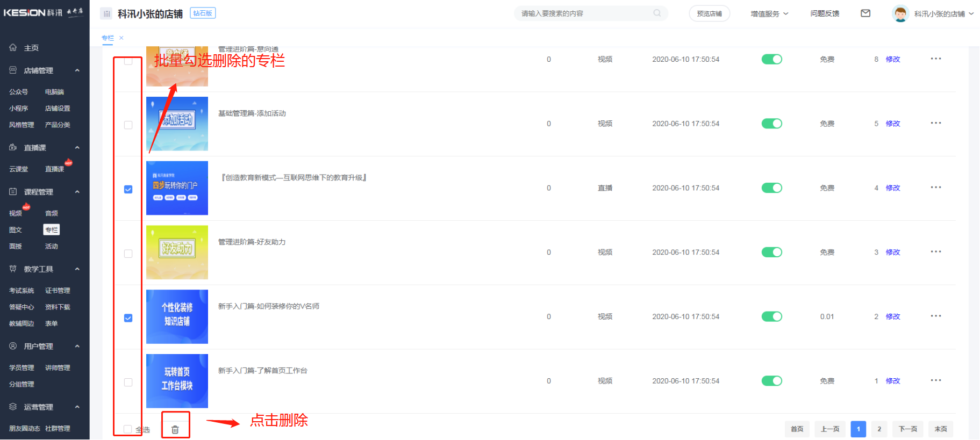
Task: Select 直播课 in the sidebar menu
Action: [54, 169]
